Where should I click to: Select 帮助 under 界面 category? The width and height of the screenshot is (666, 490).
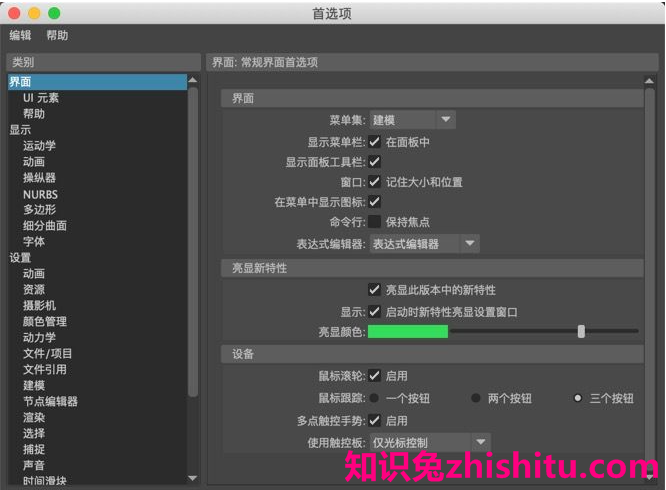tap(34, 114)
